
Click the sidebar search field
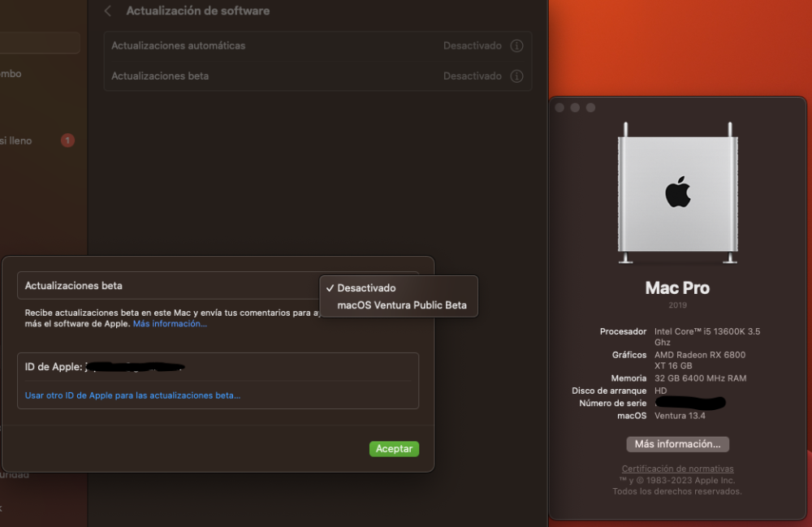tap(40, 42)
